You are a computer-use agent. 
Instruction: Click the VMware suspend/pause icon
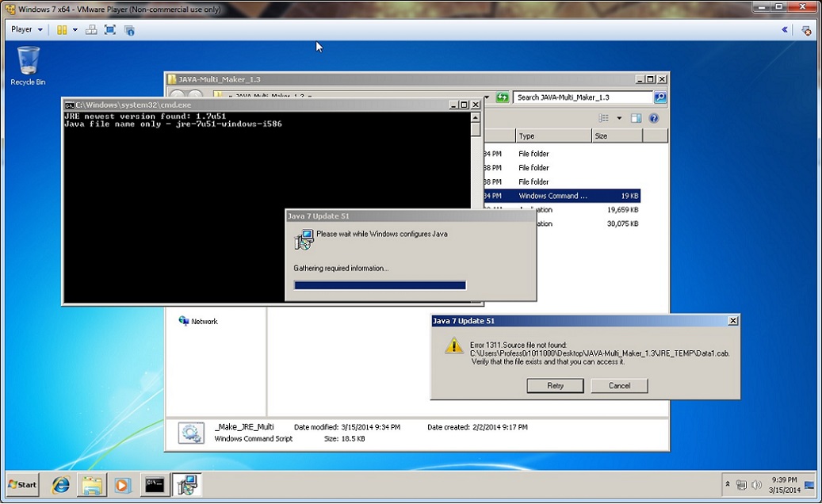62,30
